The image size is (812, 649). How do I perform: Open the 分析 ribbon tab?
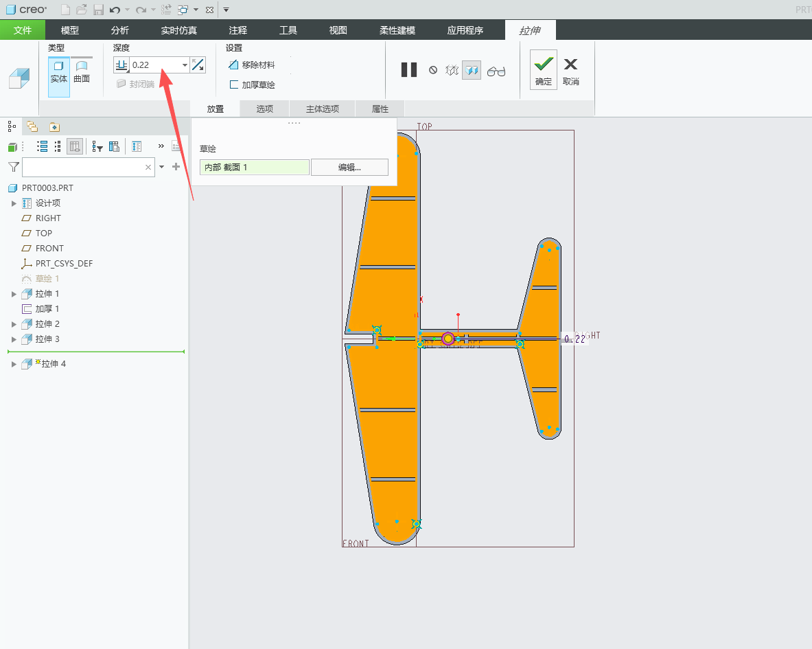click(119, 30)
